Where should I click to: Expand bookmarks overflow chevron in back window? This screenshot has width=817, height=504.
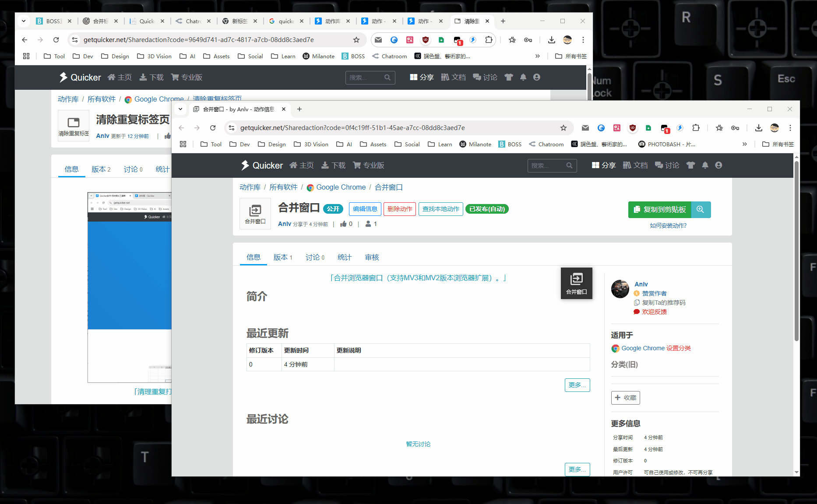coord(538,56)
